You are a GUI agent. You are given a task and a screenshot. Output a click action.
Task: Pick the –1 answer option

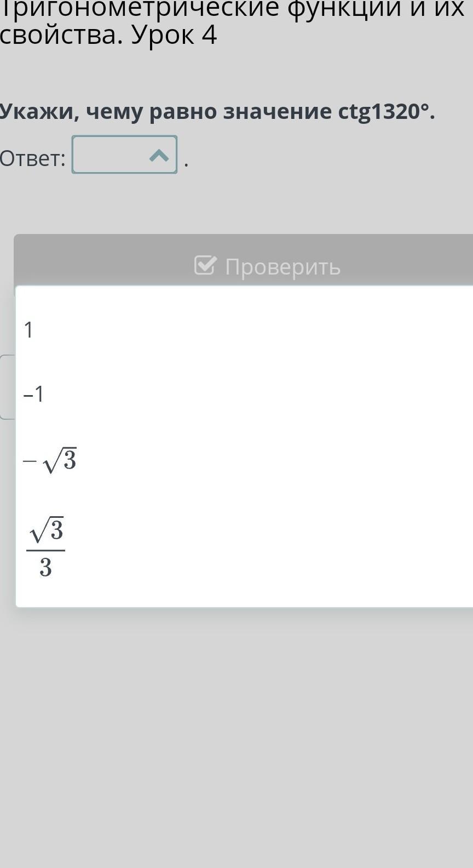click(244, 394)
